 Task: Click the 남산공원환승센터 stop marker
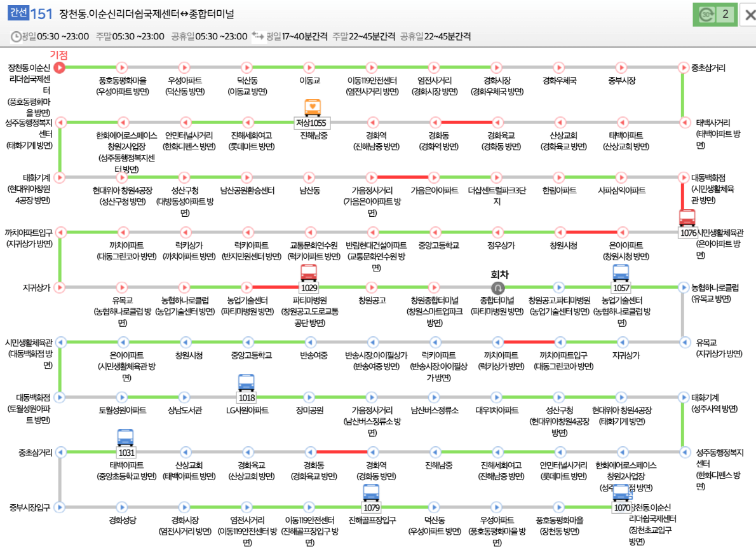click(247, 177)
